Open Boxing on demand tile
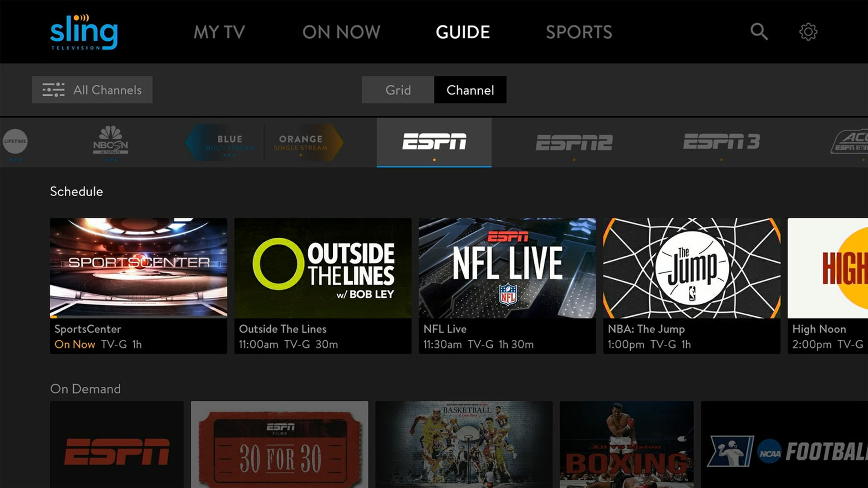The height and width of the screenshot is (488, 868). (627, 445)
